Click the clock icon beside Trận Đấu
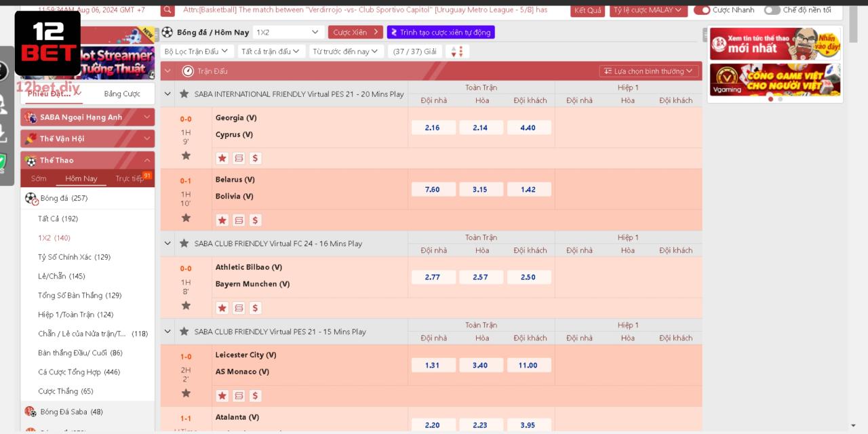The height and width of the screenshot is (434, 868). point(188,71)
